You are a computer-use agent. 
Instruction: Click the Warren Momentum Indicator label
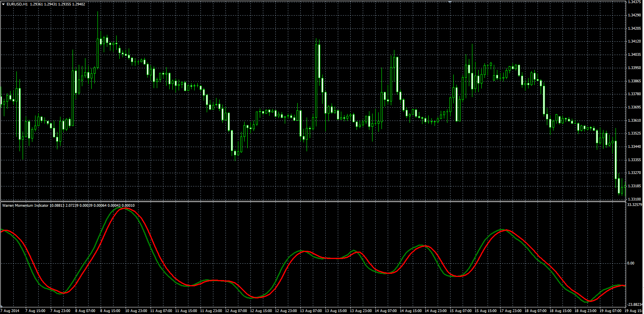coord(25,205)
